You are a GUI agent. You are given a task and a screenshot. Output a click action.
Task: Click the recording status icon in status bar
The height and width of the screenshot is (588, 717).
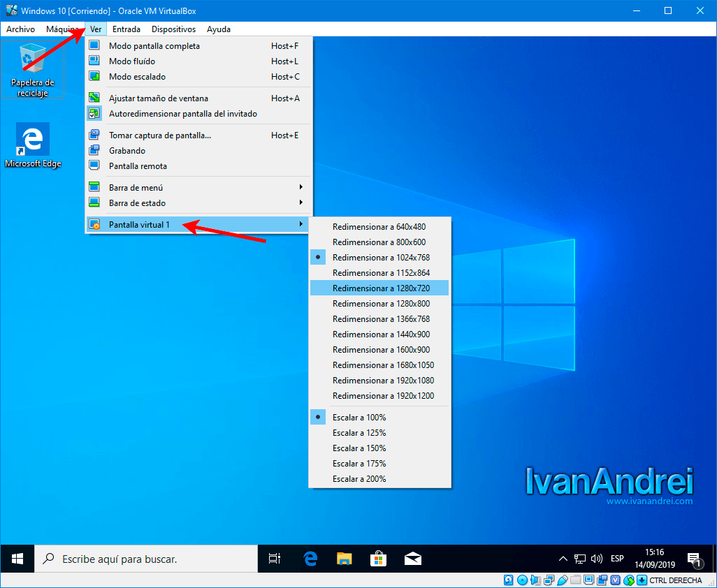click(602, 580)
